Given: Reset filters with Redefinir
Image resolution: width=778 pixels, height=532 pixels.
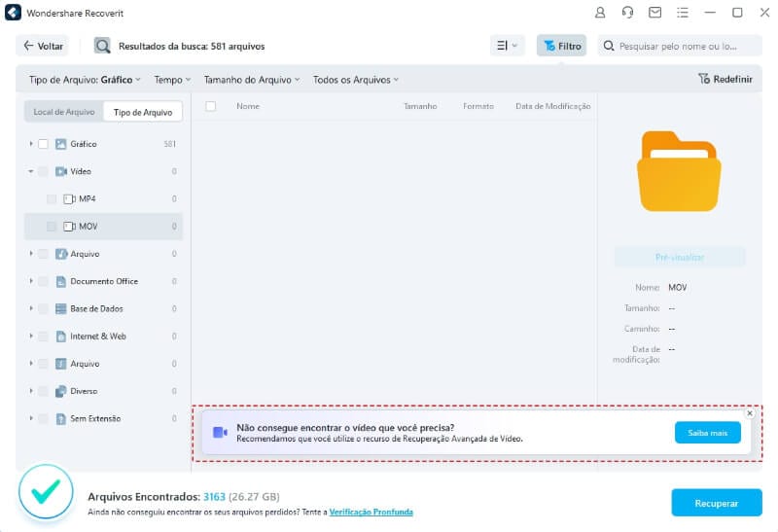Looking at the screenshot, I should pyautogui.click(x=725, y=80).
